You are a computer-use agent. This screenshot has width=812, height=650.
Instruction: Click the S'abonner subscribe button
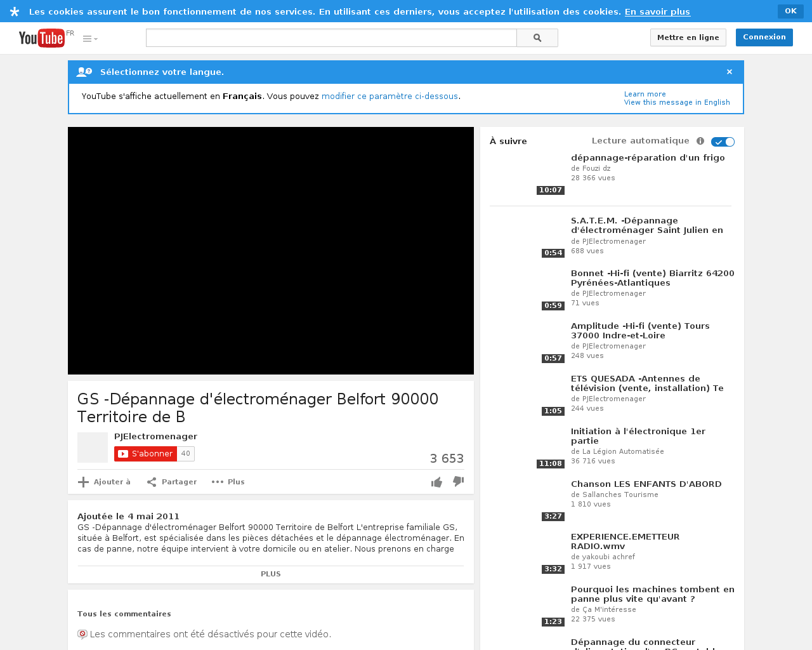[145, 454]
